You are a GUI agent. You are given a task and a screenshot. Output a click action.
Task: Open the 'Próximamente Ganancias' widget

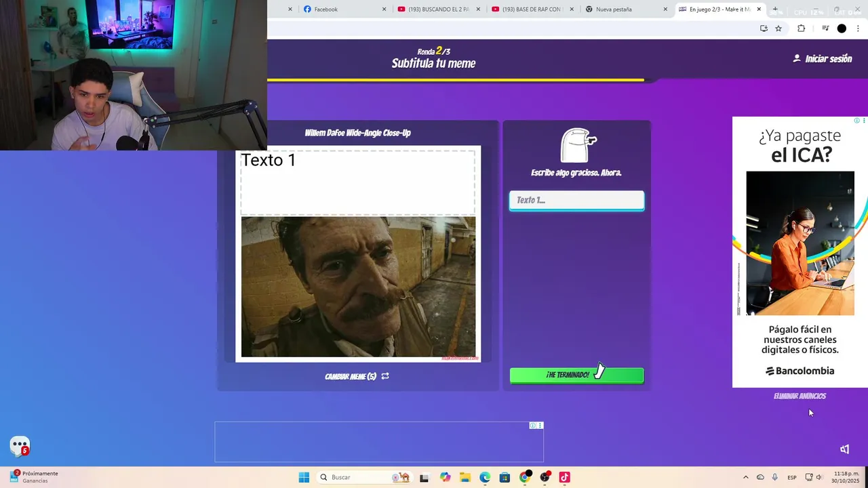pyautogui.click(x=34, y=476)
